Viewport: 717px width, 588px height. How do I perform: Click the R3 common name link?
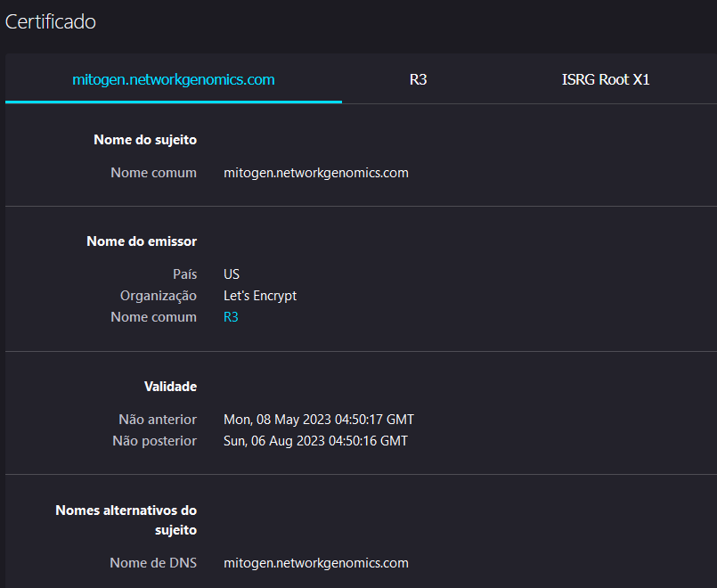click(x=231, y=316)
